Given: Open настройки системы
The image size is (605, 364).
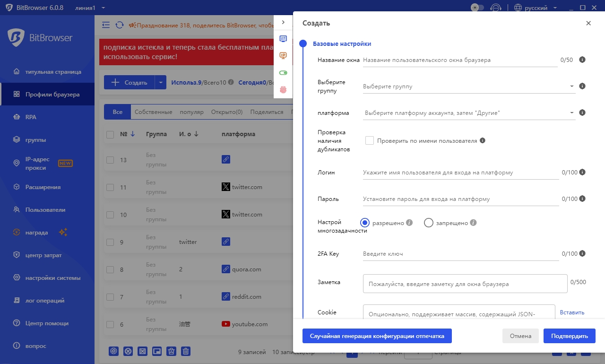Looking at the screenshot, I should tap(47, 278).
